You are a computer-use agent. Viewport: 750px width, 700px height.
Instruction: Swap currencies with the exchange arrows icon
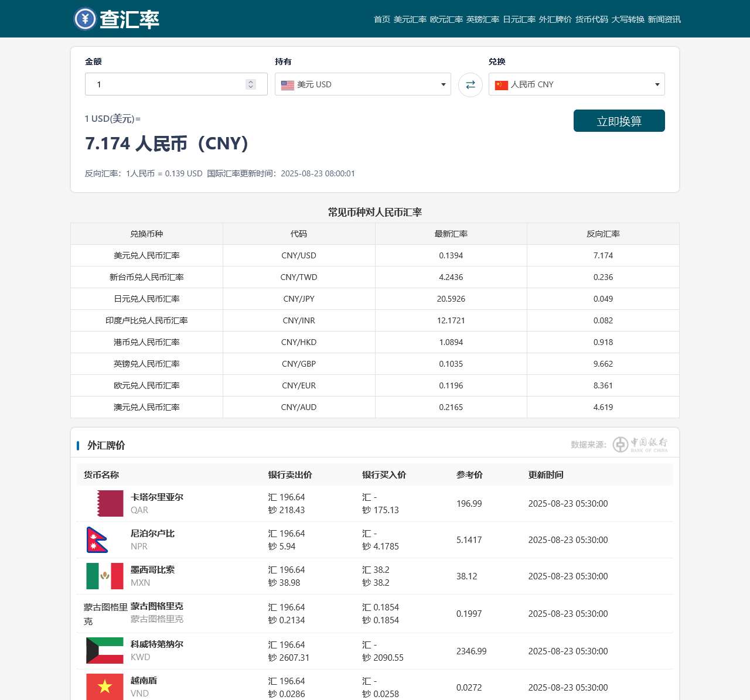click(x=470, y=85)
